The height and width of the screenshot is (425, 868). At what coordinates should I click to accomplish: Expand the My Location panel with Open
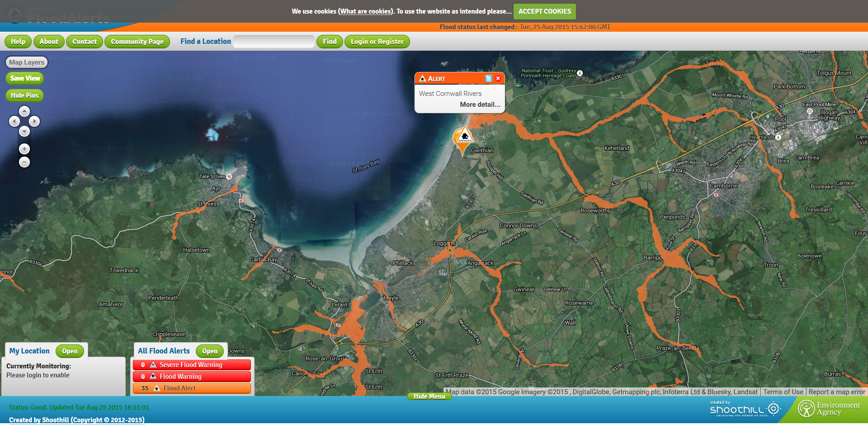(x=70, y=351)
